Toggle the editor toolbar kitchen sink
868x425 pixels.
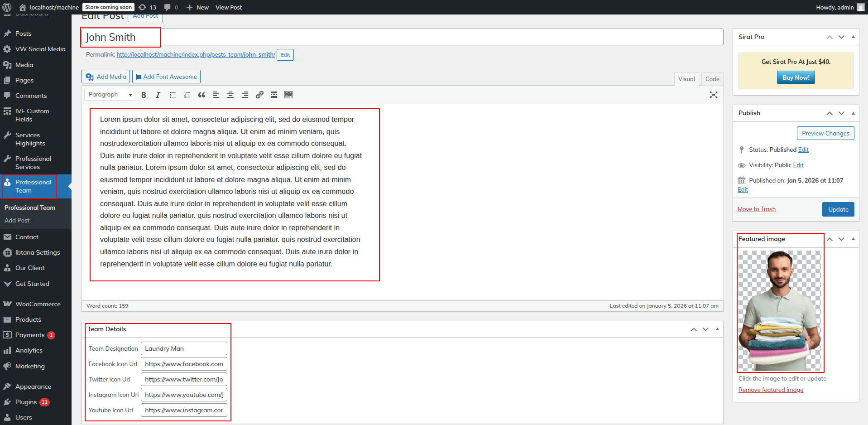click(x=288, y=95)
